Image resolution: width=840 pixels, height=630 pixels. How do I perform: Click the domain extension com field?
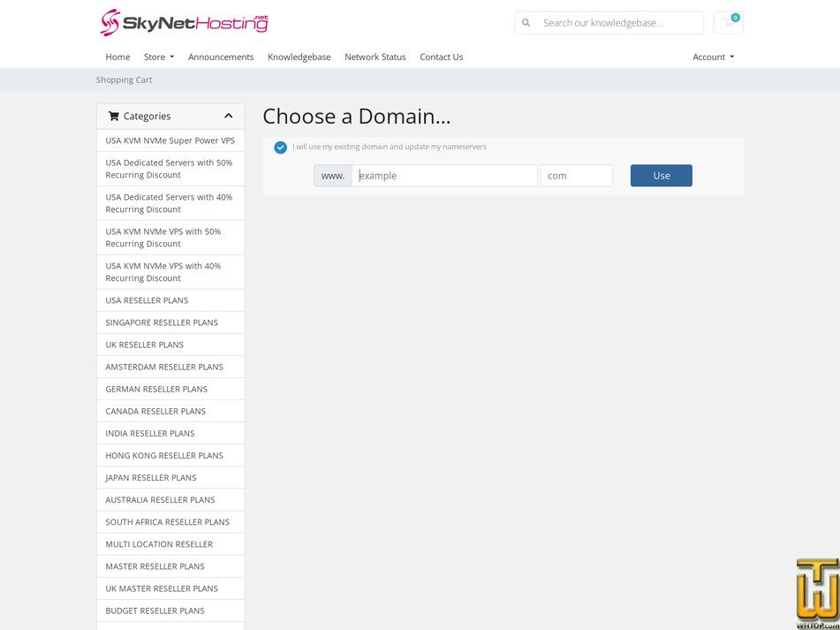[576, 176]
